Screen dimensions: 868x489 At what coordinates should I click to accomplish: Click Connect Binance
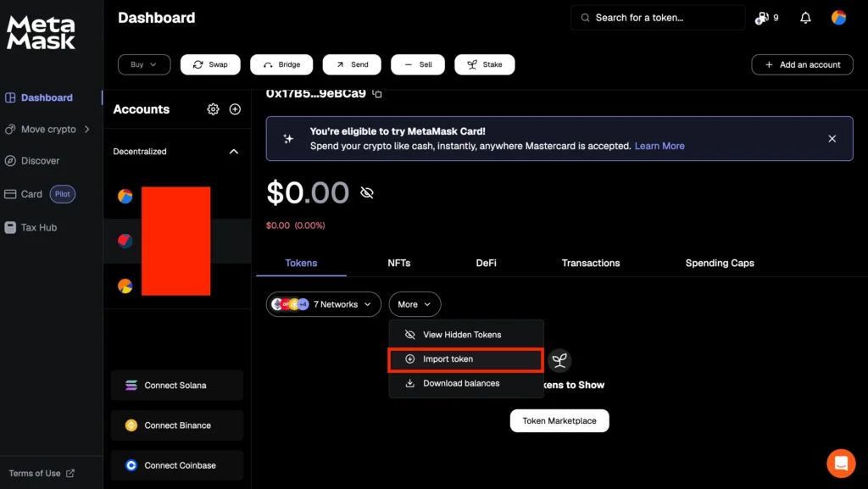177,425
